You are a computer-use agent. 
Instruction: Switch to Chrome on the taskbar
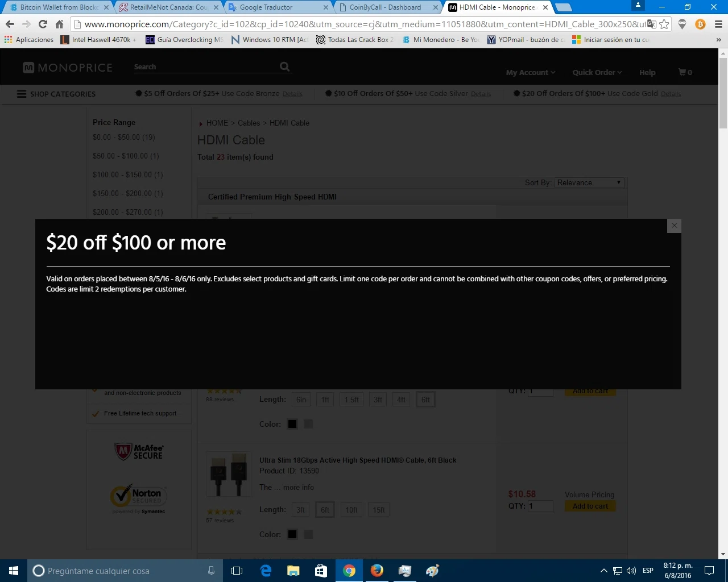tap(349, 571)
